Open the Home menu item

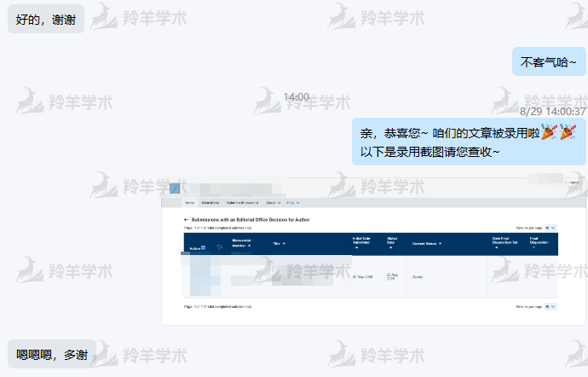189,203
